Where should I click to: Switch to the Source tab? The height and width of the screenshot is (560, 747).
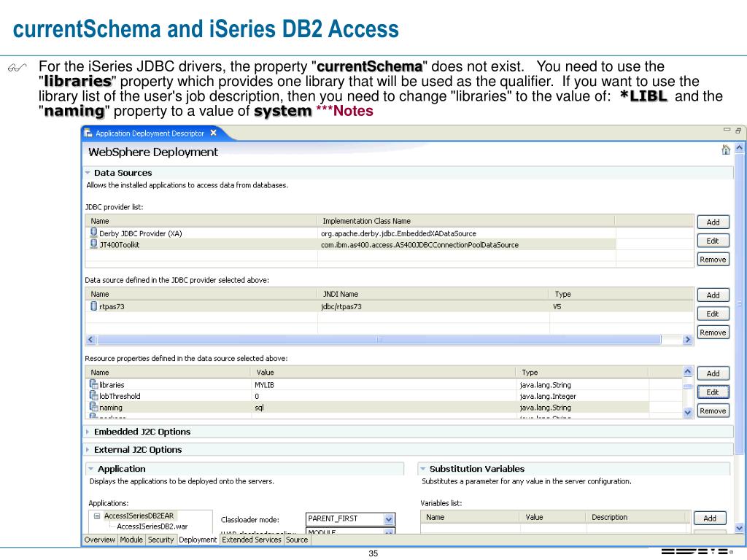[297, 540]
